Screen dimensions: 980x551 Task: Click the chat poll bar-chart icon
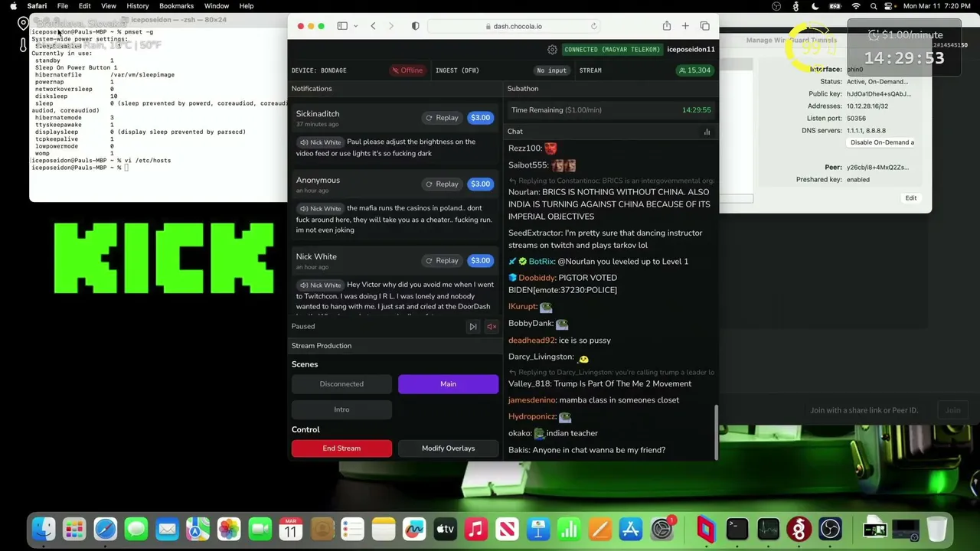coord(707,132)
